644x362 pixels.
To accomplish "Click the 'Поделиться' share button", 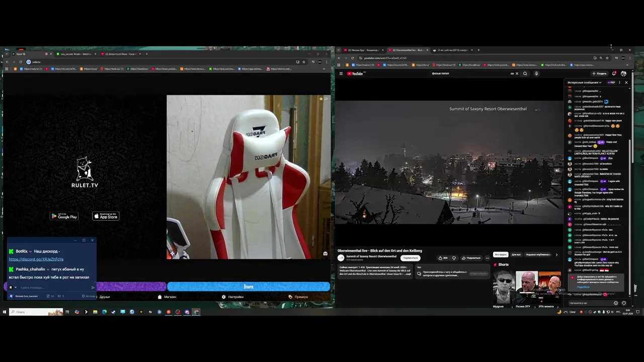I will pos(471,258).
